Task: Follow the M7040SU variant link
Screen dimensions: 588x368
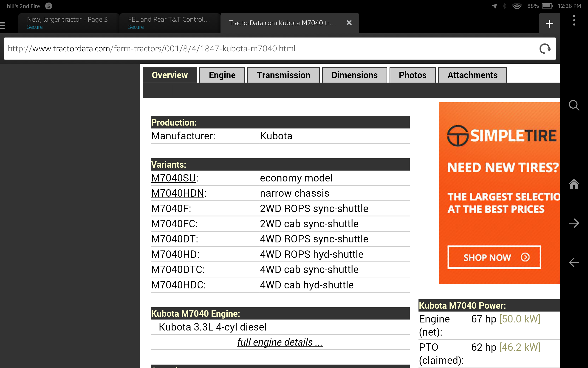Action: 173,178
